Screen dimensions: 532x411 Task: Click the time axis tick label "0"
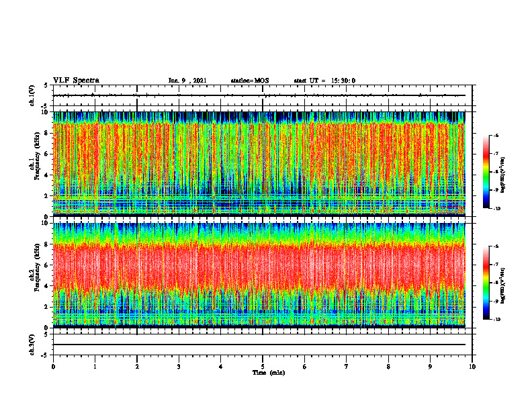click(x=53, y=367)
